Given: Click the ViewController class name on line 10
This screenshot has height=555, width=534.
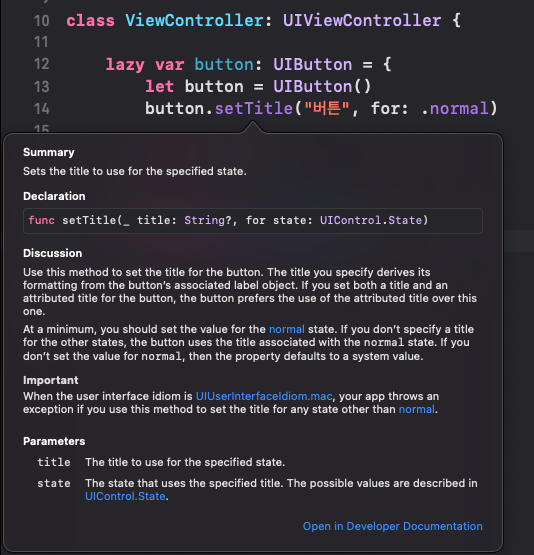Looking at the screenshot, I should tap(194, 20).
